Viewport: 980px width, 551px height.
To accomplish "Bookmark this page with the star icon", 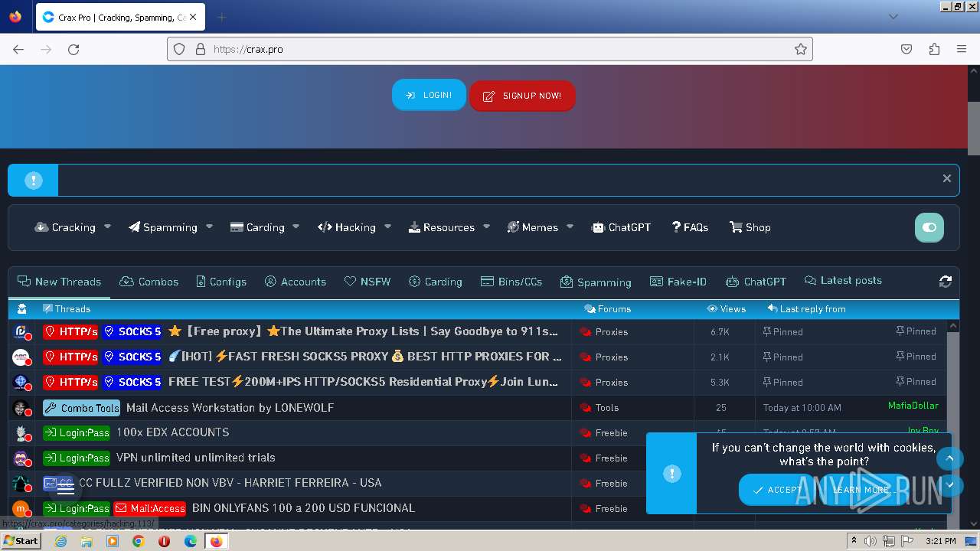I will click(x=801, y=49).
